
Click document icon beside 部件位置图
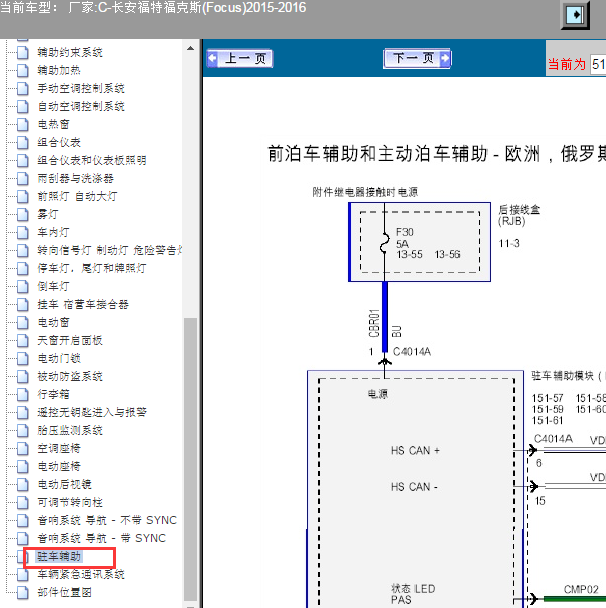(x=22, y=592)
